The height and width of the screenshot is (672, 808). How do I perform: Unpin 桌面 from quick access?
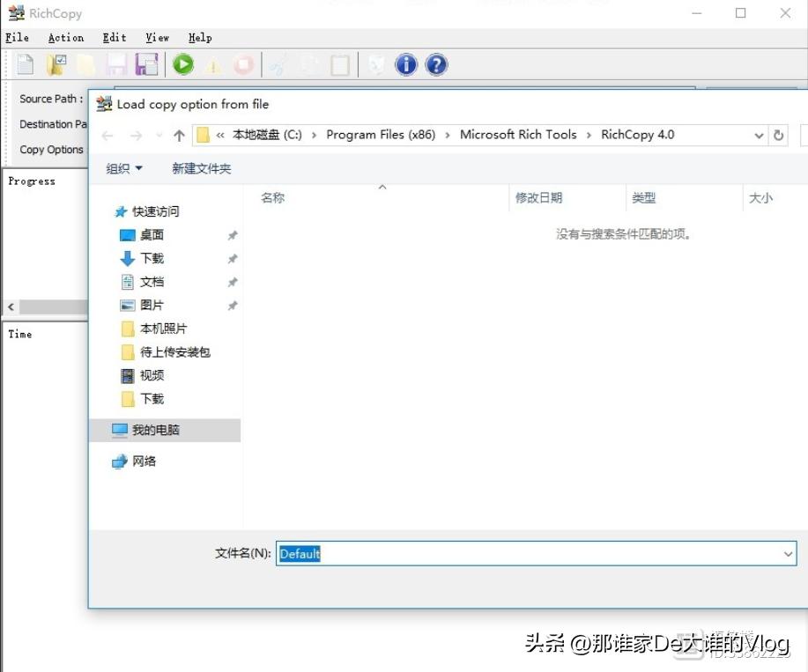pos(232,234)
